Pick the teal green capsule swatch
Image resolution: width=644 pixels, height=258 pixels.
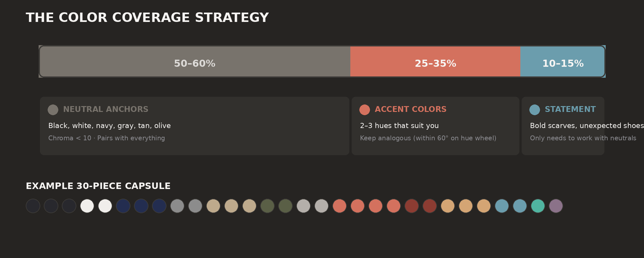coord(538,206)
